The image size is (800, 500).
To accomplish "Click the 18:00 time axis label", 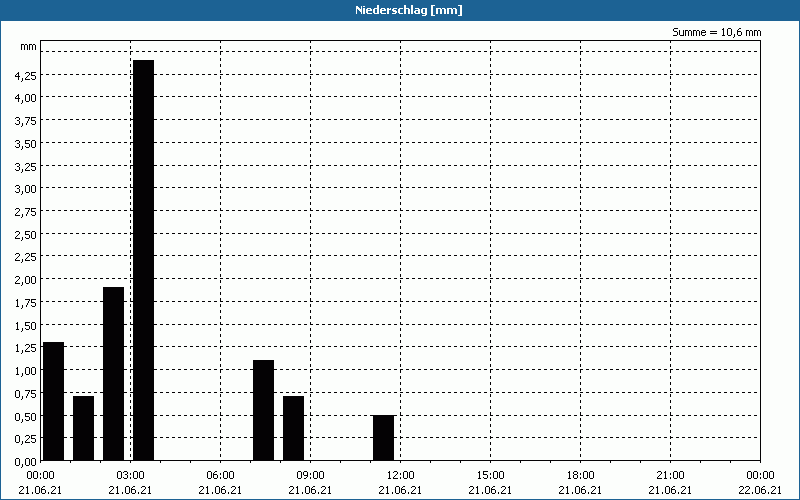I will point(580,476).
